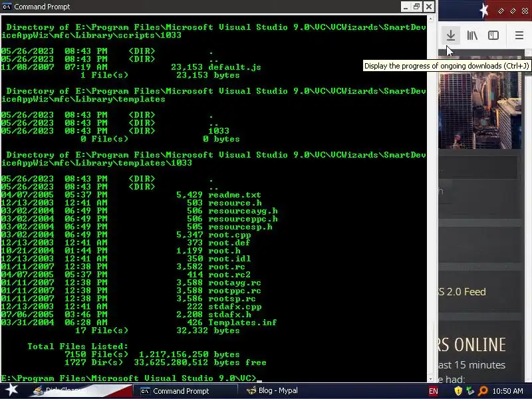The width and height of the screenshot is (532, 399).
Task: Click the 7150 File(s) summary line
Action: [x=152, y=354]
